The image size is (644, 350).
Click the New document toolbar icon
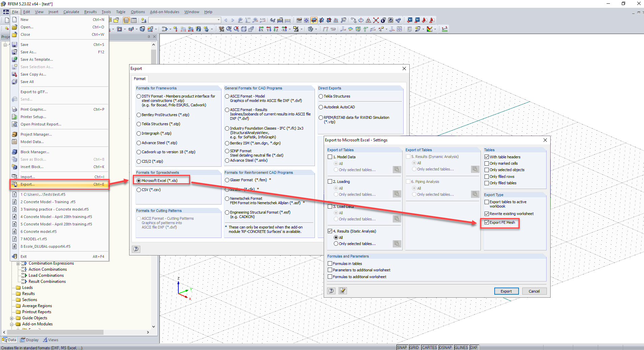[x=7, y=20]
